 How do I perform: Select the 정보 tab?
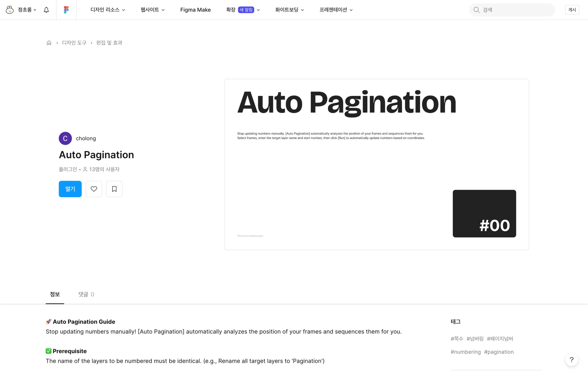coord(55,294)
